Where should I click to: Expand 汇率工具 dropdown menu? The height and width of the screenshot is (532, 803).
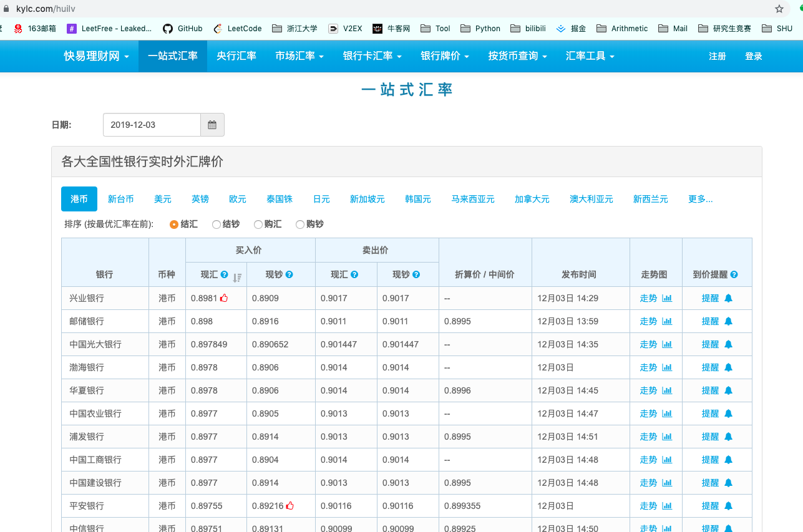[590, 56]
